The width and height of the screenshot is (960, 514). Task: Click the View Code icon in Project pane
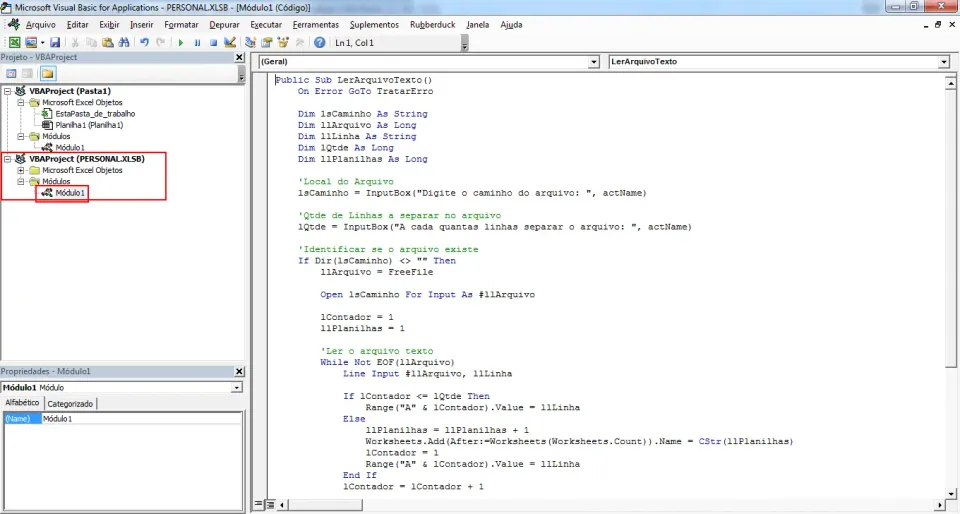11,73
